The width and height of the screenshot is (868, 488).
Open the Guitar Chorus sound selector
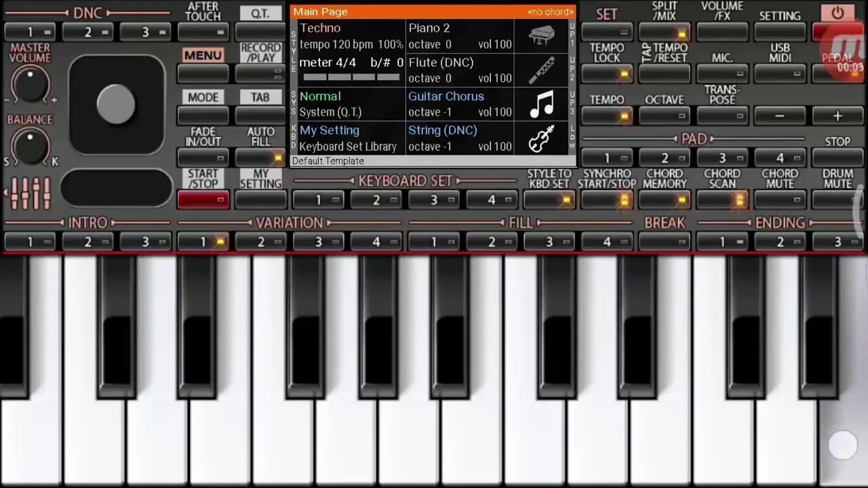click(x=460, y=104)
